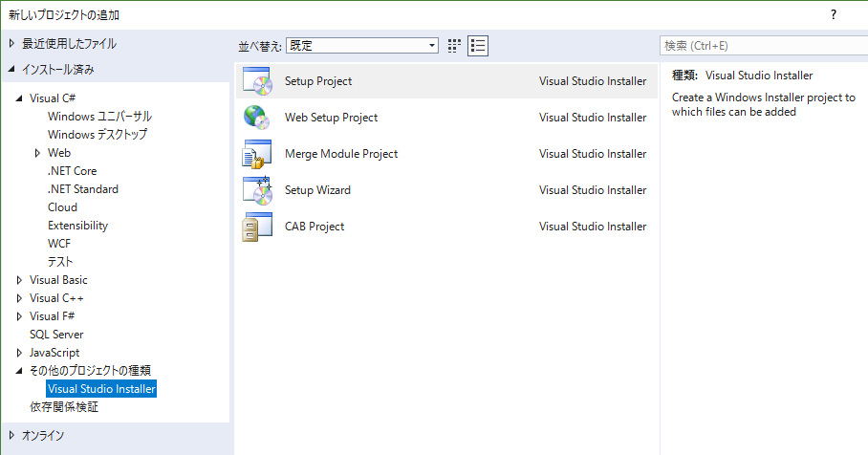
Task: Open the sort order 既定 dropdown
Action: point(362,45)
